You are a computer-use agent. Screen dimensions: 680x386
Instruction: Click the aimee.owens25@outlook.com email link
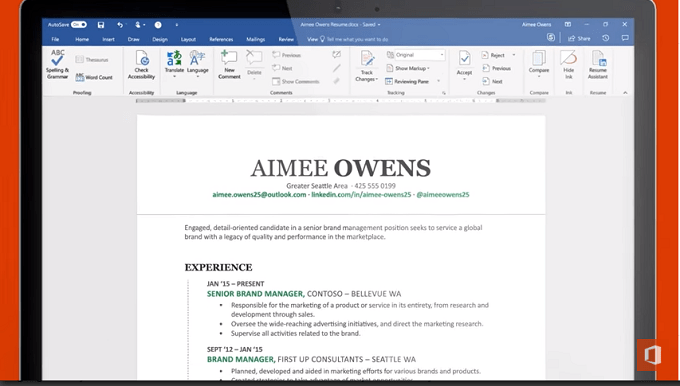click(259, 195)
